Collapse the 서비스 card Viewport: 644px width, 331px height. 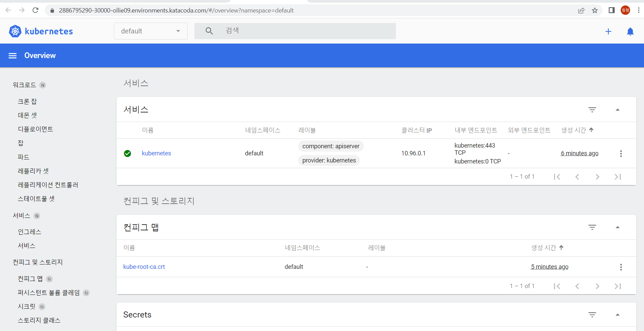click(x=618, y=110)
